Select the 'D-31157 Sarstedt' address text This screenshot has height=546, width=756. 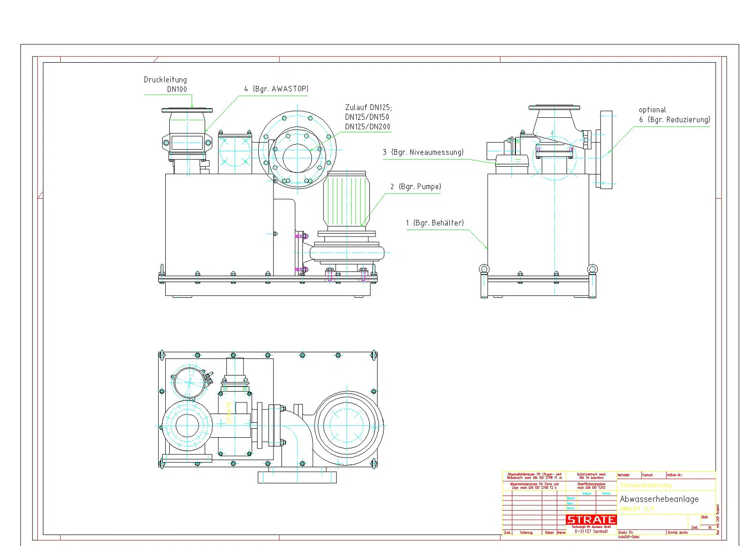(x=591, y=531)
